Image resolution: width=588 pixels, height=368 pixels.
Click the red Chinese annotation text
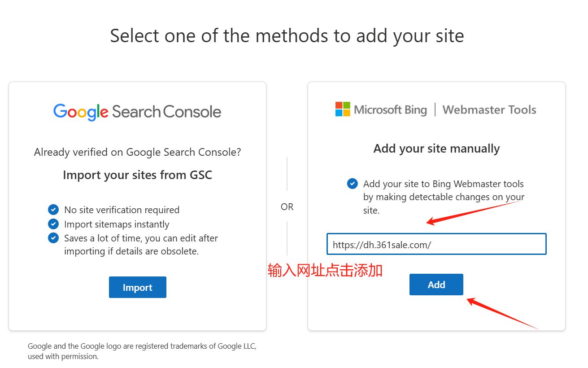325,271
